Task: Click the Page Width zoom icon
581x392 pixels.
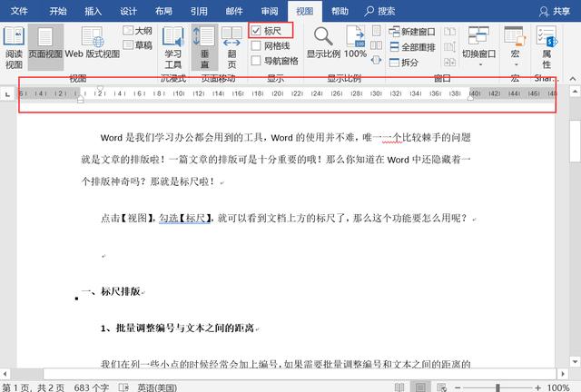Action: pyautogui.click(x=376, y=60)
